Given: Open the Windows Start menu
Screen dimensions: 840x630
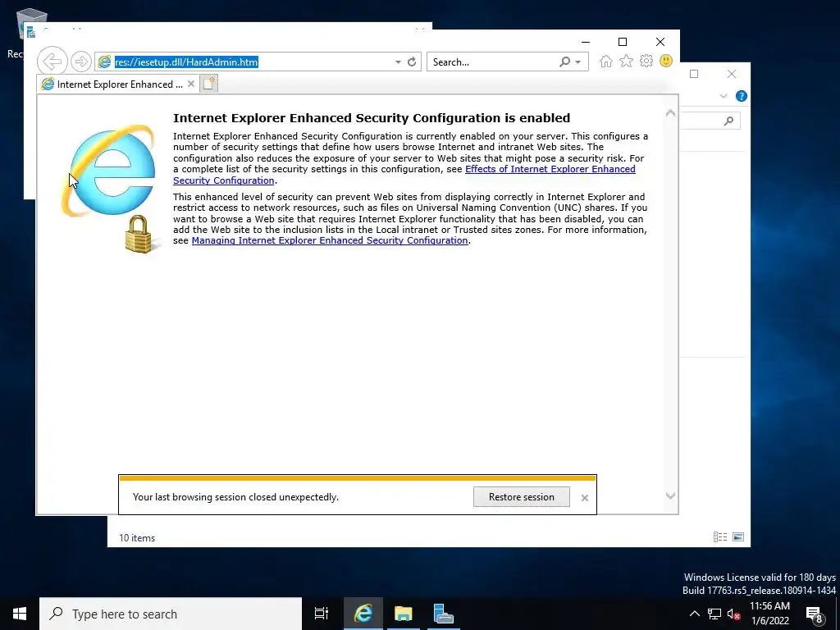Looking at the screenshot, I should 20,614.
